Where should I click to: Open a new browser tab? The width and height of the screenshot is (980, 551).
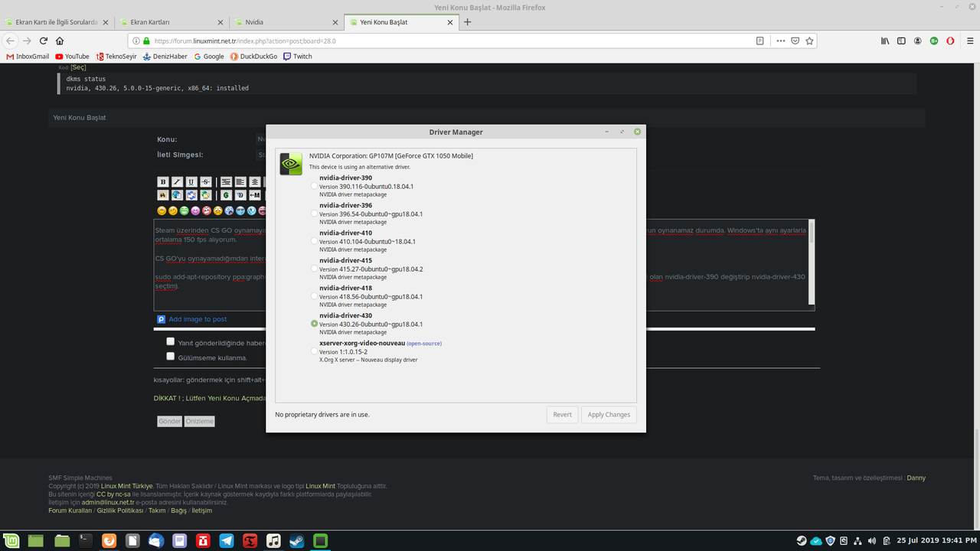pos(467,22)
